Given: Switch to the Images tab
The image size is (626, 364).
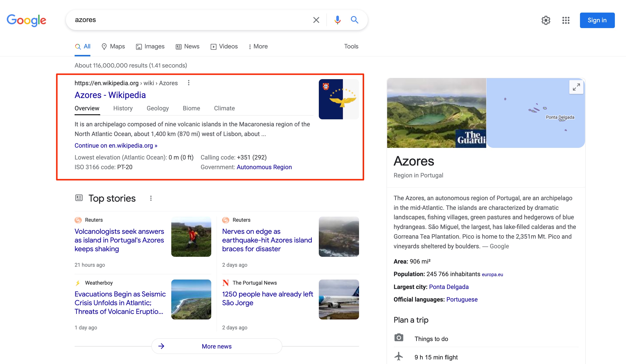Looking at the screenshot, I should click(x=150, y=47).
